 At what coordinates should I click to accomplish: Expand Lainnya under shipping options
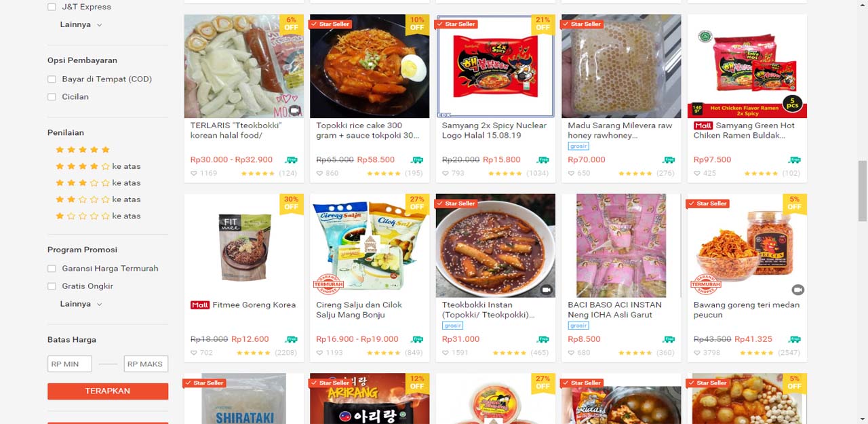(81, 24)
